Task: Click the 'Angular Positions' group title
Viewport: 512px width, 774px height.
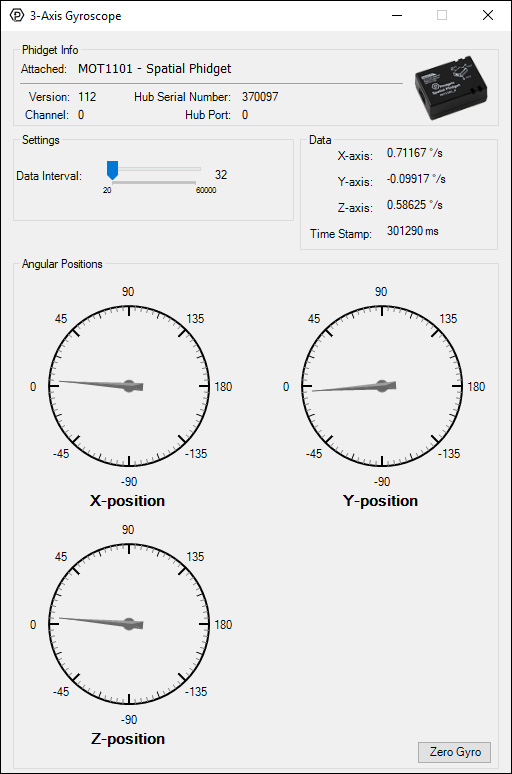Action: tap(62, 264)
